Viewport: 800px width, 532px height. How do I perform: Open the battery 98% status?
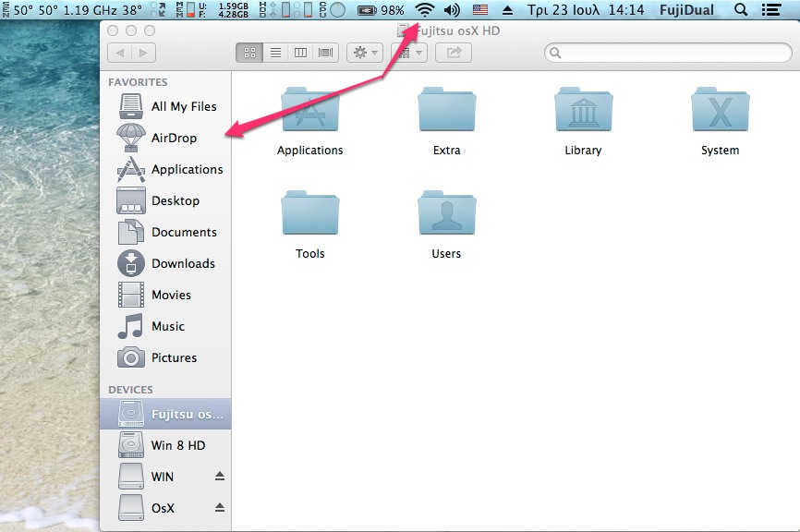[x=381, y=9]
